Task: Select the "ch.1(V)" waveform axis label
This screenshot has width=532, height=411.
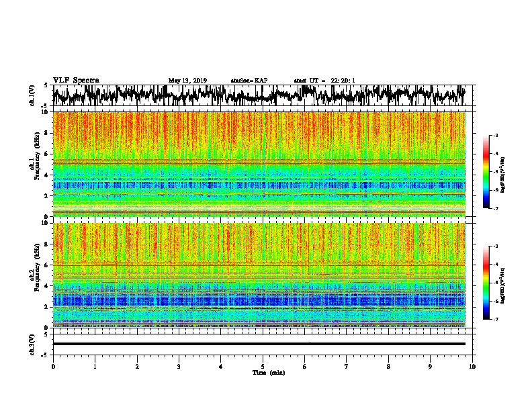Action: (32, 95)
